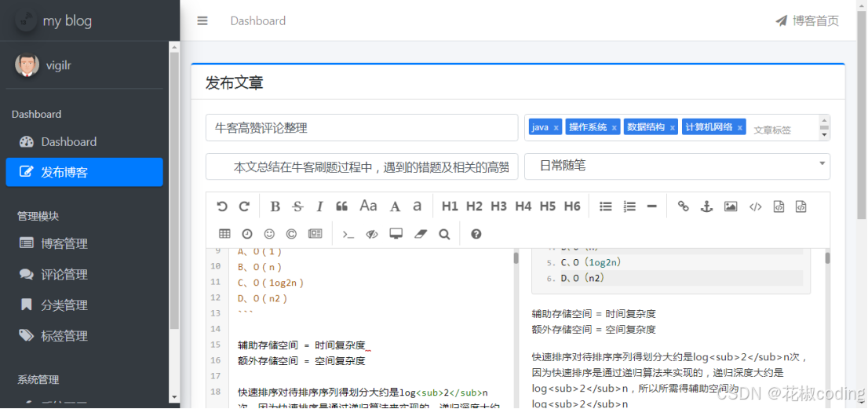This screenshot has width=868, height=409.
Task: Click editor line 16 额外存储空间 text
Action: click(x=301, y=361)
